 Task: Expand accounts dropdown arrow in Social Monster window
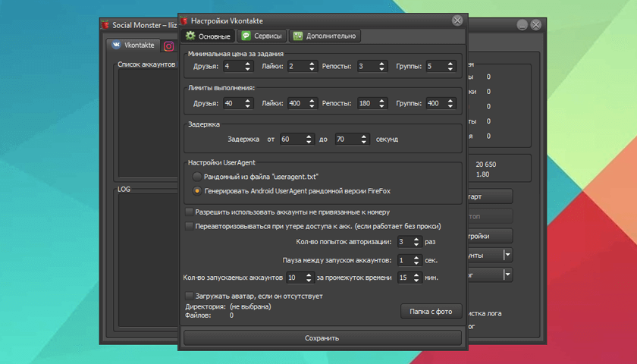coord(507,255)
